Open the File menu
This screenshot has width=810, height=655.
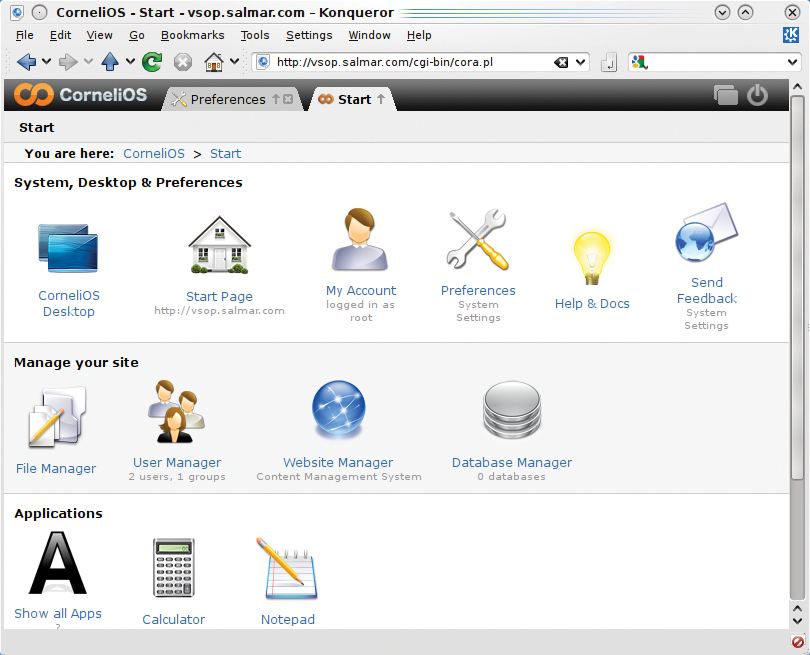pos(25,35)
